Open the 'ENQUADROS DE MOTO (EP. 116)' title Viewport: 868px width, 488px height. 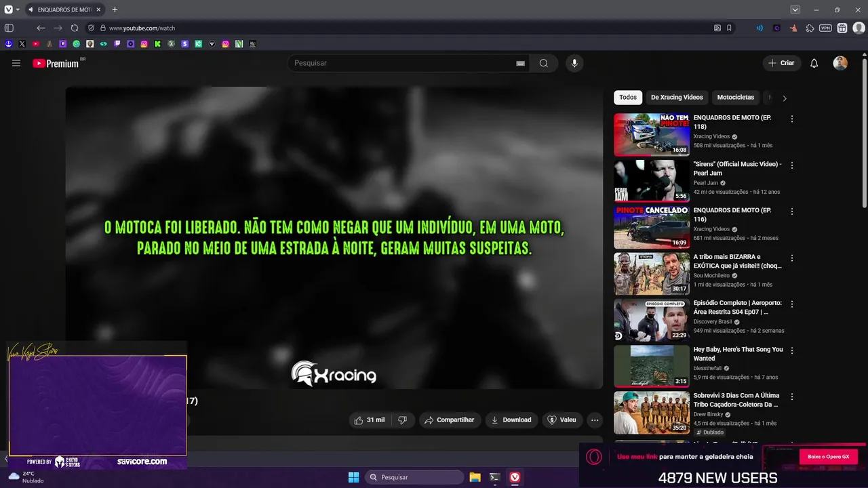tap(732, 215)
